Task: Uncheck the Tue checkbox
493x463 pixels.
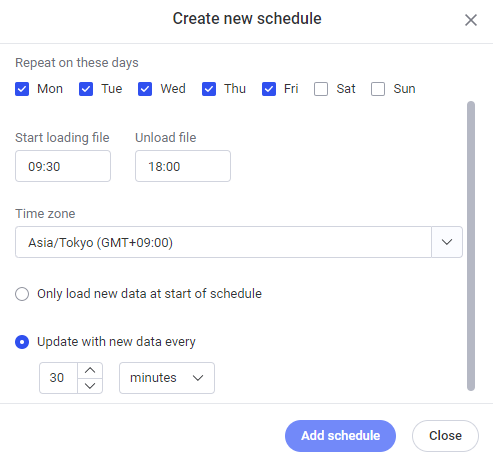Action: tap(86, 89)
